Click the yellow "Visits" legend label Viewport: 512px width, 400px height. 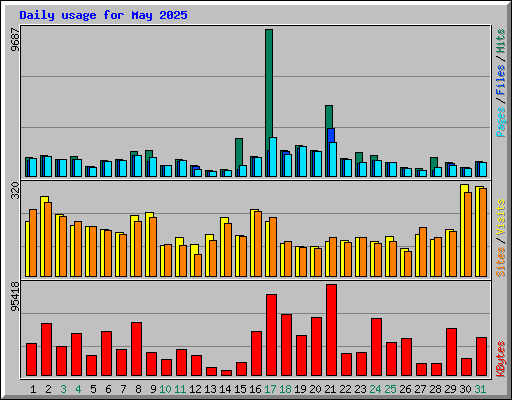501,218
